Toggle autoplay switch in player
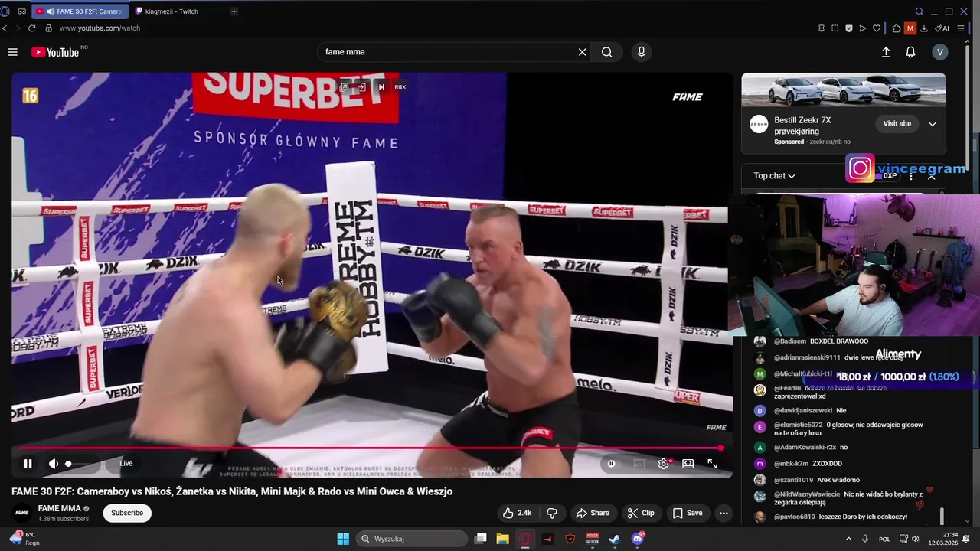Viewport: 980px width, 551px height. (611, 464)
